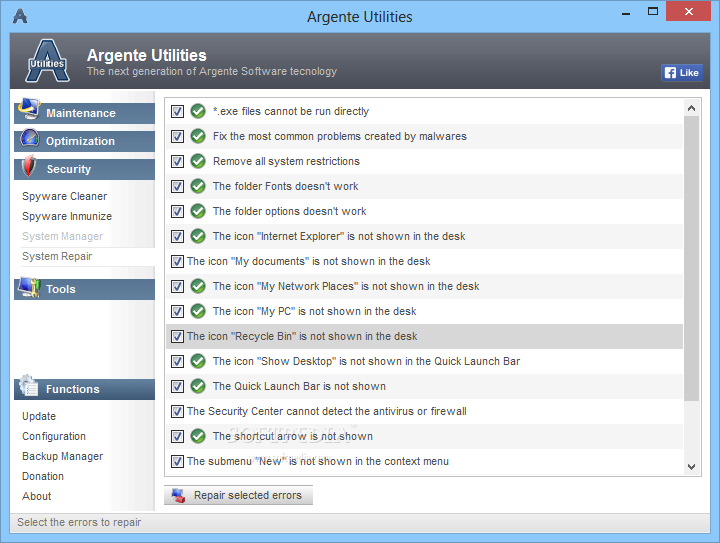Click the Facebook Like button label
Screen dimensions: 720x543
[689, 73]
